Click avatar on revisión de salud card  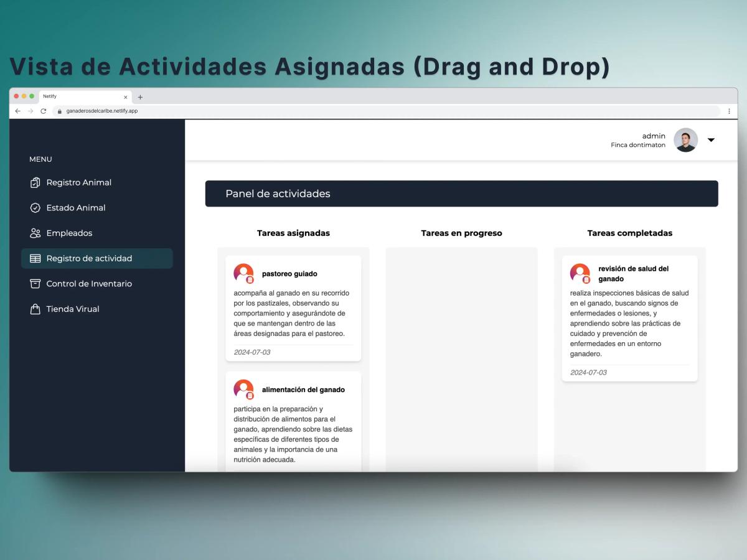click(x=580, y=273)
